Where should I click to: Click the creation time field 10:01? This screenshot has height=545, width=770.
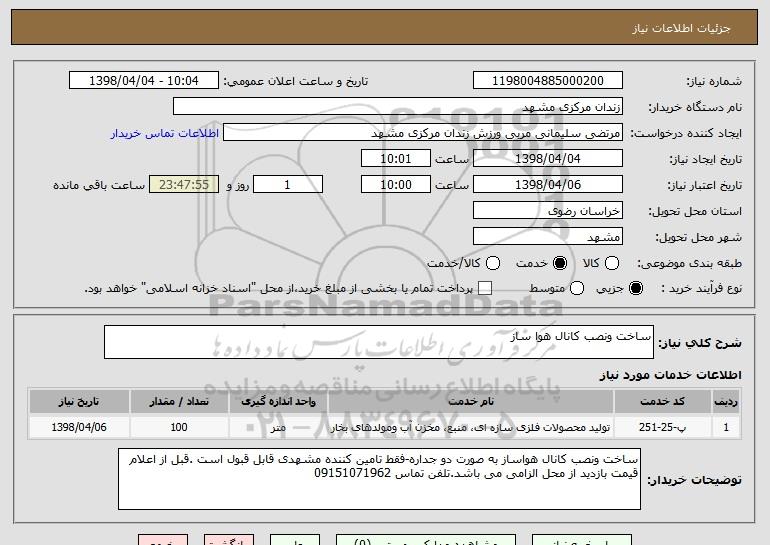tap(396, 159)
